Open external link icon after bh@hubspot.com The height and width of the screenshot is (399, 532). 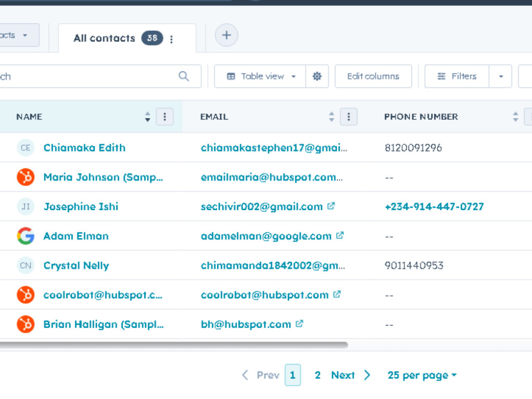(x=299, y=323)
